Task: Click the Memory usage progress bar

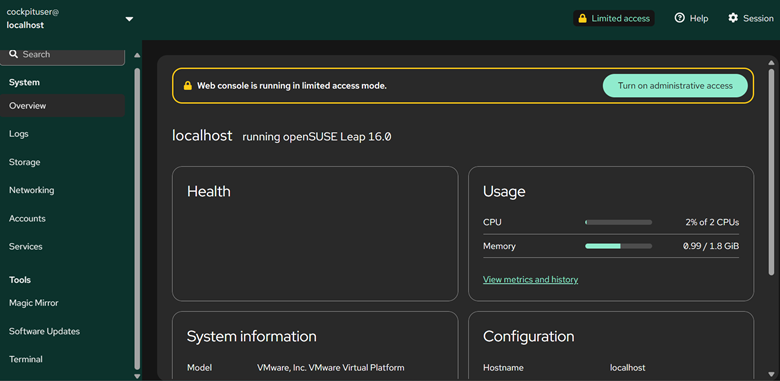Action: tap(618, 246)
